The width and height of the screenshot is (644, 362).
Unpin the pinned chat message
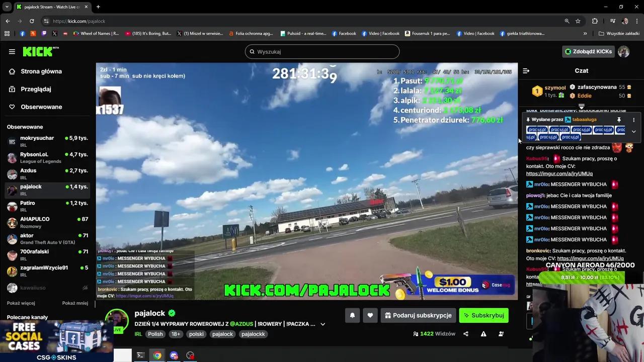(x=619, y=120)
